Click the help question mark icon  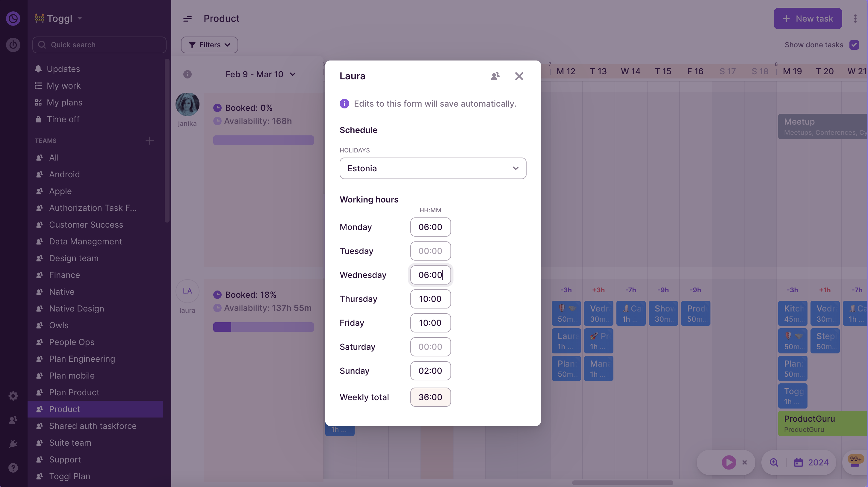pos(13,468)
